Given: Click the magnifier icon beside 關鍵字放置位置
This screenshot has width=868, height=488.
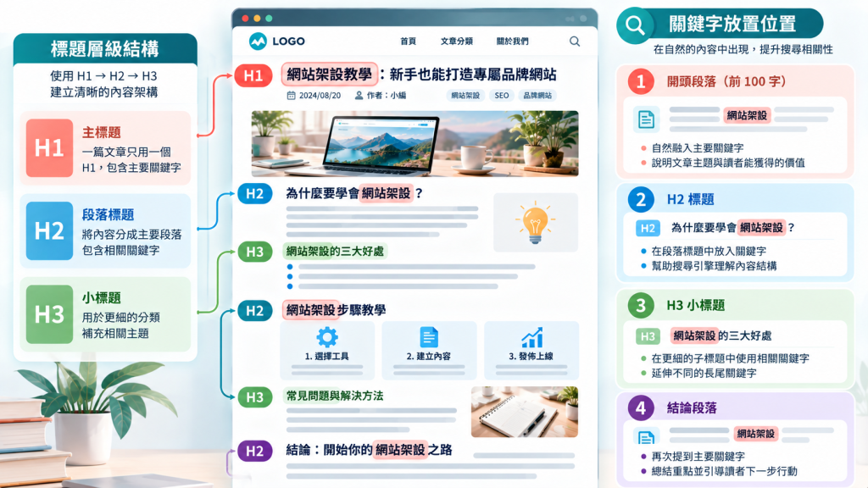Looking at the screenshot, I should click(x=635, y=25).
